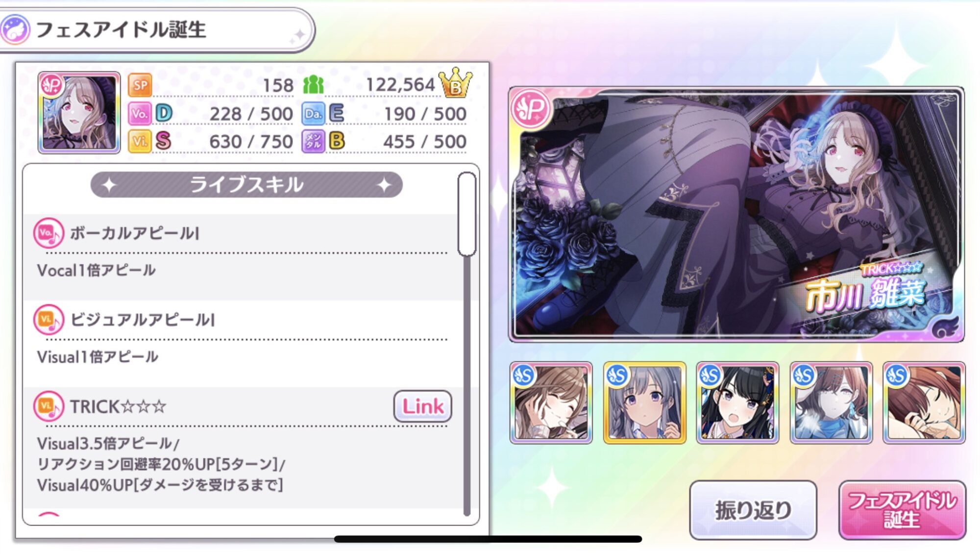Open the large 市川雛菜 produce card

(736, 214)
